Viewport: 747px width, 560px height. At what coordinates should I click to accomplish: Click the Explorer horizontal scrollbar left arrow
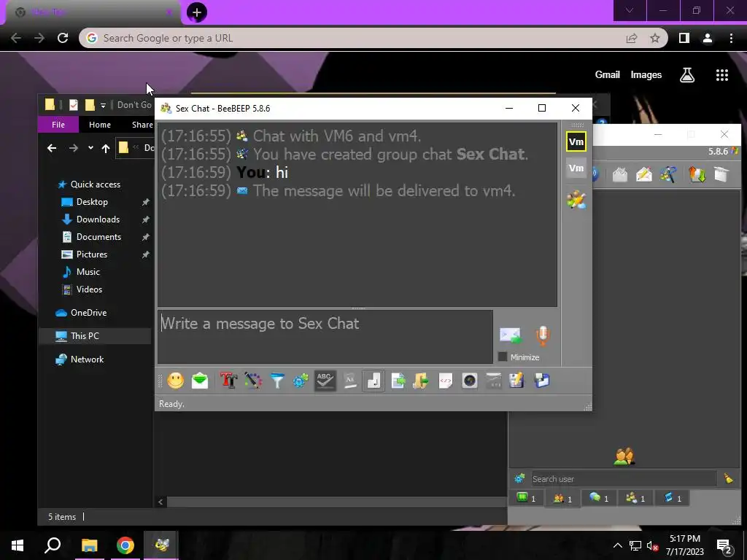coord(160,502)
